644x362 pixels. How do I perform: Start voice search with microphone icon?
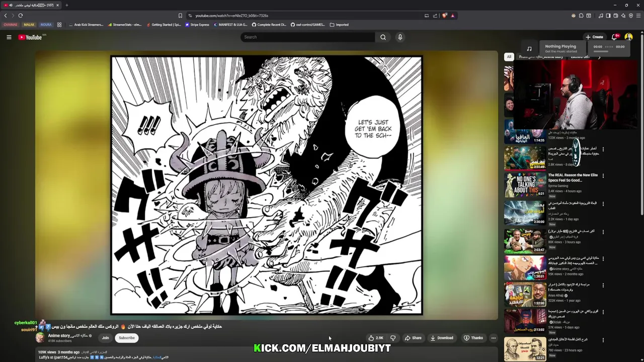(400, 37)
